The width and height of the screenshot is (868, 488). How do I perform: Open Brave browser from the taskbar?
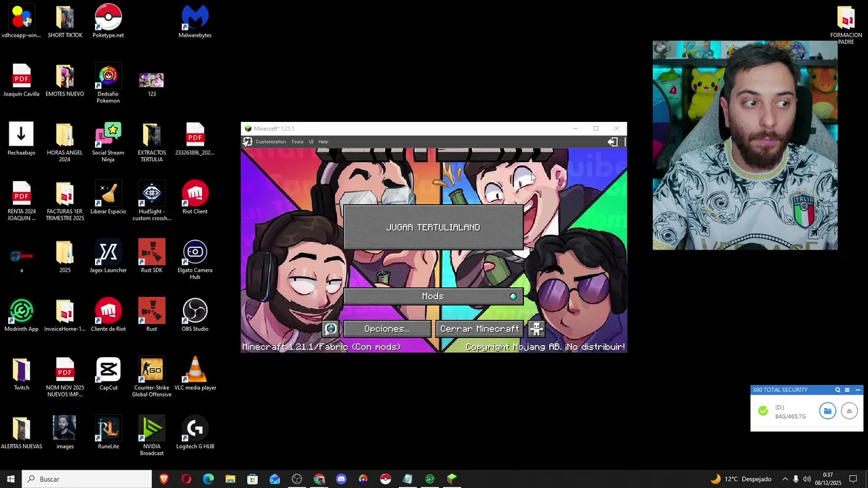point(164,479)
